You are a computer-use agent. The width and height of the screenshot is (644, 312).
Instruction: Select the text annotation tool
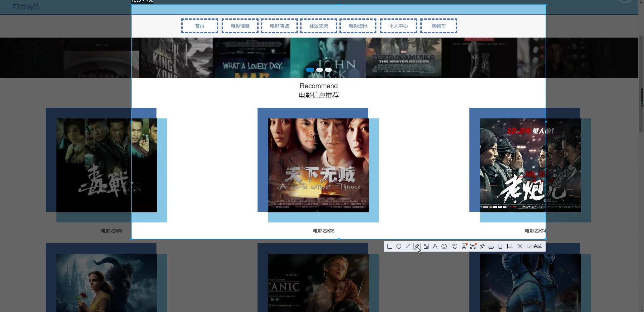tap(435, 246)
